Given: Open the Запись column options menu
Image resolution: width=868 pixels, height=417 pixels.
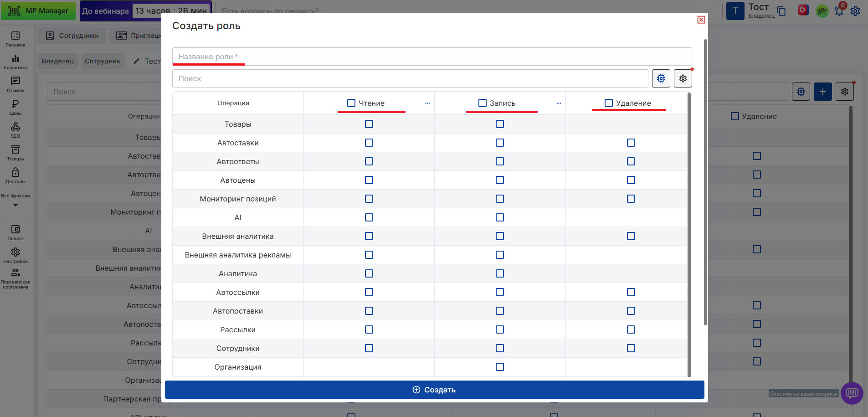Looking at the screenshot, I should pyautogui.click(x=559, y=103).
